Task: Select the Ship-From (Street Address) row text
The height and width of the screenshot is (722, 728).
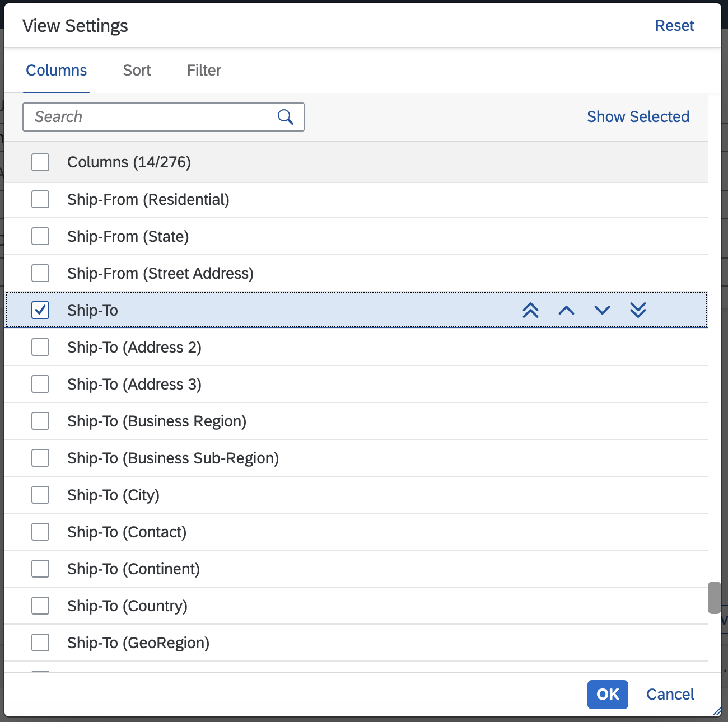Action: [x=161, y=274]
